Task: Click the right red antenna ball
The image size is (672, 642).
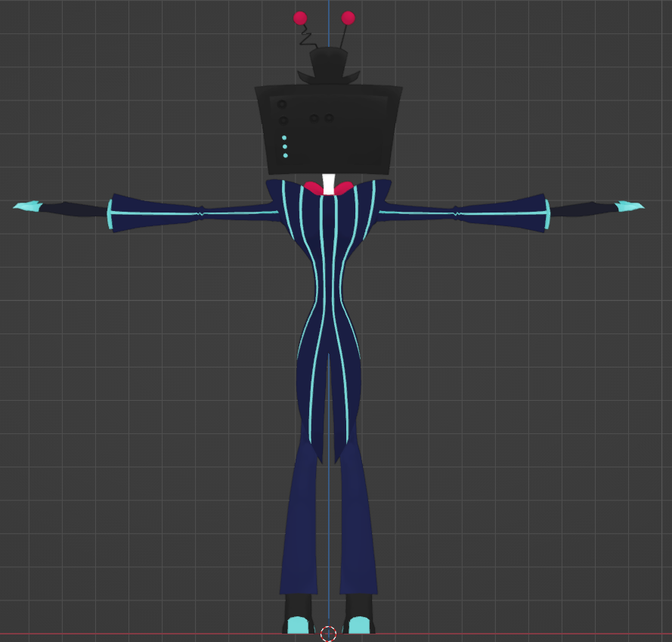Action: [348, 17]
